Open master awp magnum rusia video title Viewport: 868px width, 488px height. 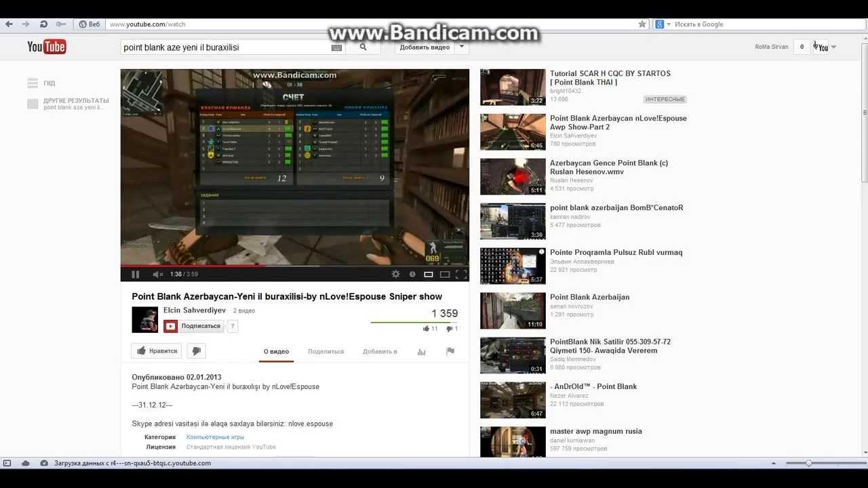pos(596,432)
